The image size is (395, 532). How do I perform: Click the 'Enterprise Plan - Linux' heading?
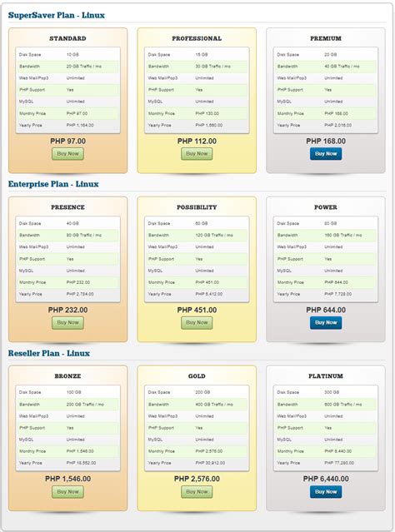[x=53, y=184]
